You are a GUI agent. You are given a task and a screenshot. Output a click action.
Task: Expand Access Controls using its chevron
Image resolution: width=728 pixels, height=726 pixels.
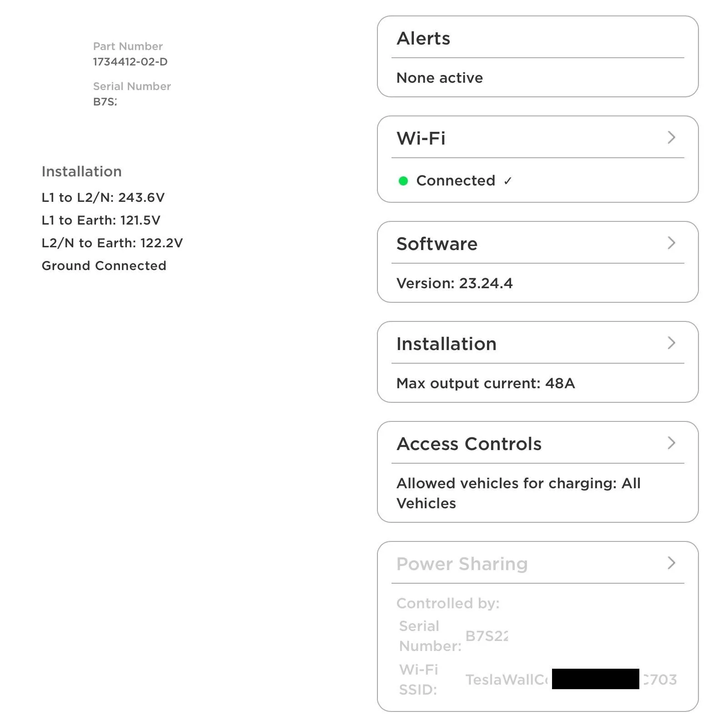click(671, 443)
